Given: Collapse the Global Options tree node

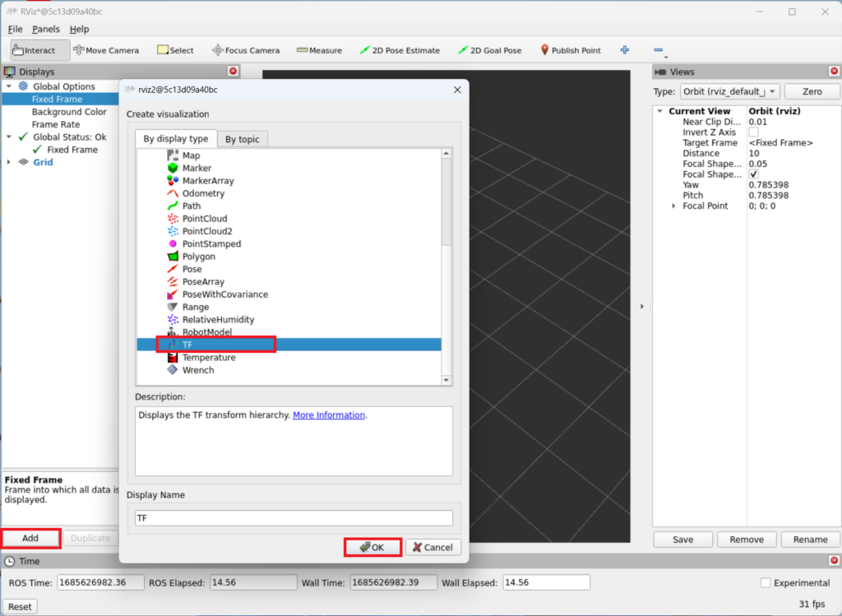Looking at the screenshot, I should (8, 86).
